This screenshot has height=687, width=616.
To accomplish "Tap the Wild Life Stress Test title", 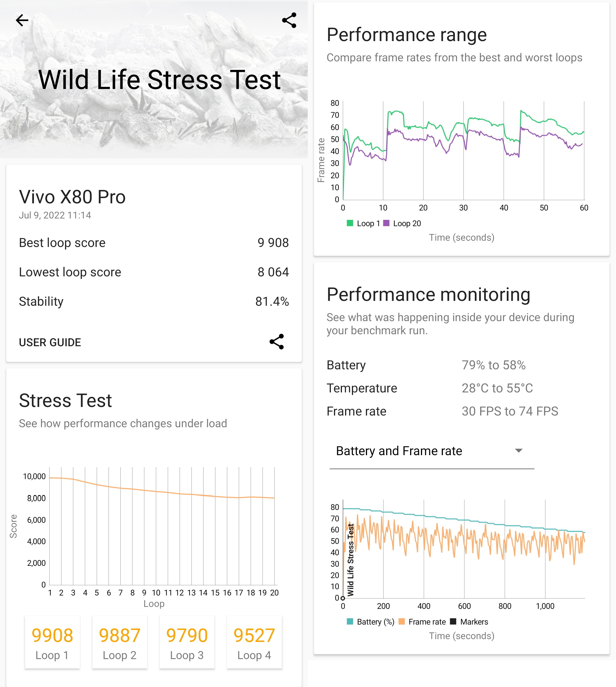I will [159, 80].
